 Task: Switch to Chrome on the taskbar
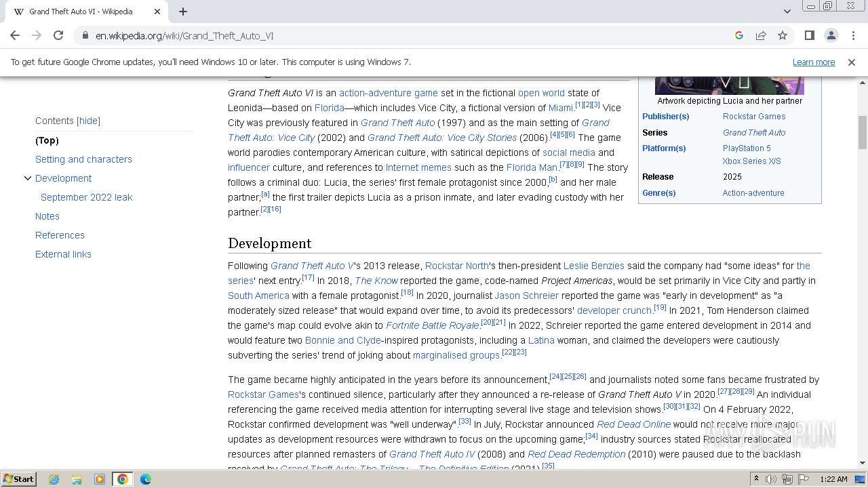click(123, 479)
